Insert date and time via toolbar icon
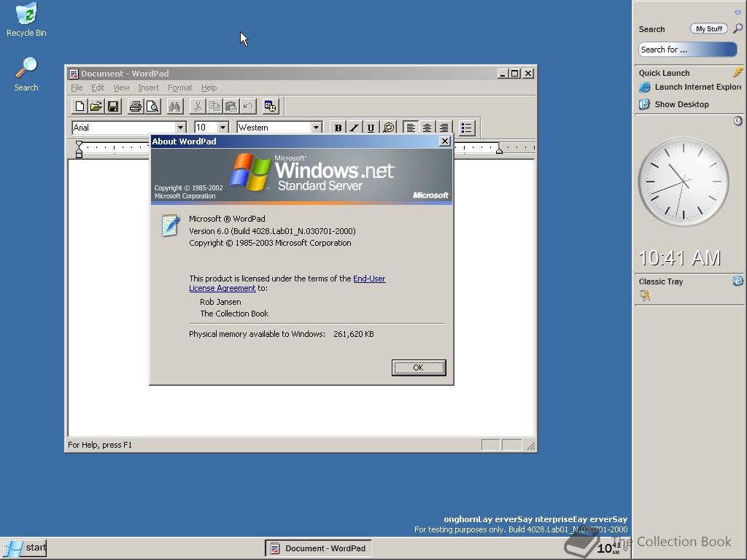 (x=270, y=106)
